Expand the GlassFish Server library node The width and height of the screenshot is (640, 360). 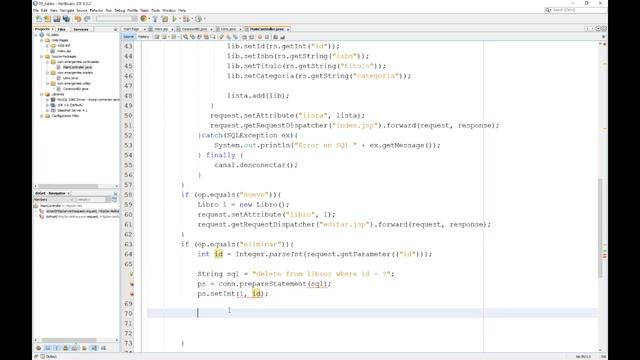pos(47,110)
